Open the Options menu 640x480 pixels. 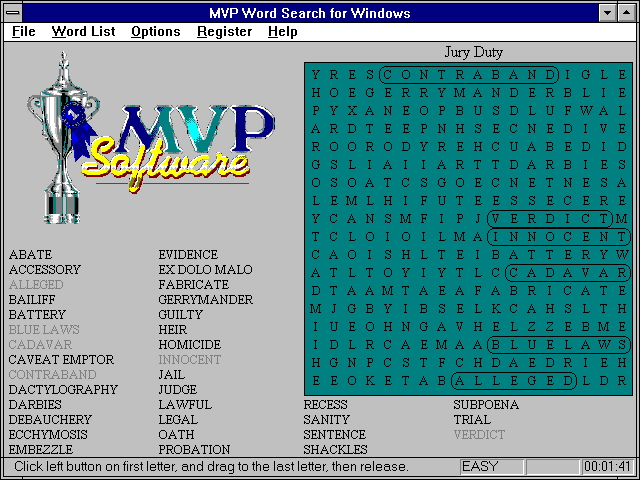coord(156,31)
